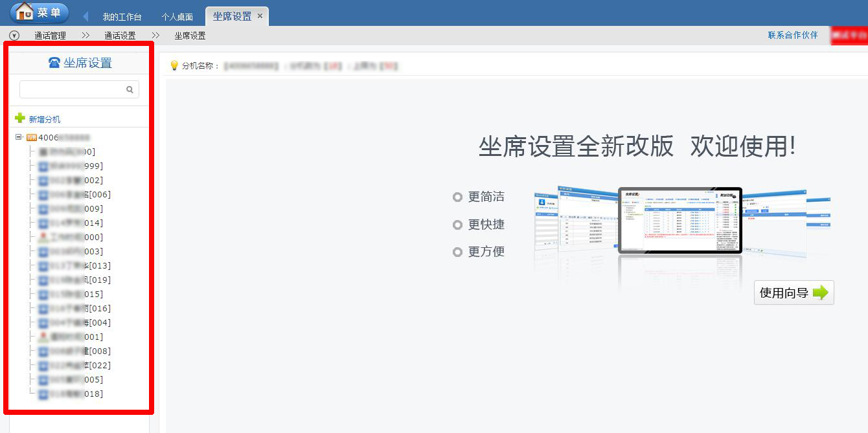
Task: Select the 更快捷 radio bullet
Action: tap(458, 225)
